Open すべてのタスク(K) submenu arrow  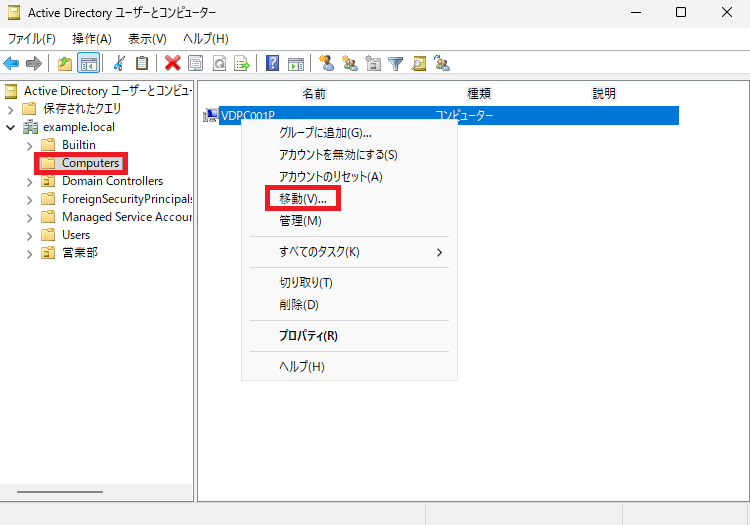[439, 252]
